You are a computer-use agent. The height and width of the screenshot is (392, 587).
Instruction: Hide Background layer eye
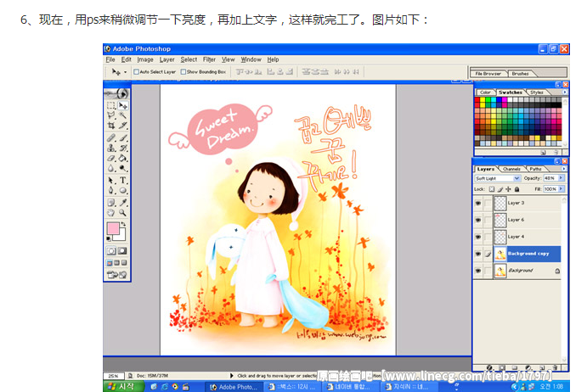click(478, 271)
